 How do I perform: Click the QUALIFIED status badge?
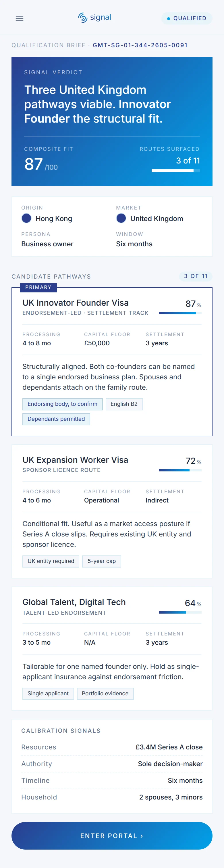click(187, 18)
